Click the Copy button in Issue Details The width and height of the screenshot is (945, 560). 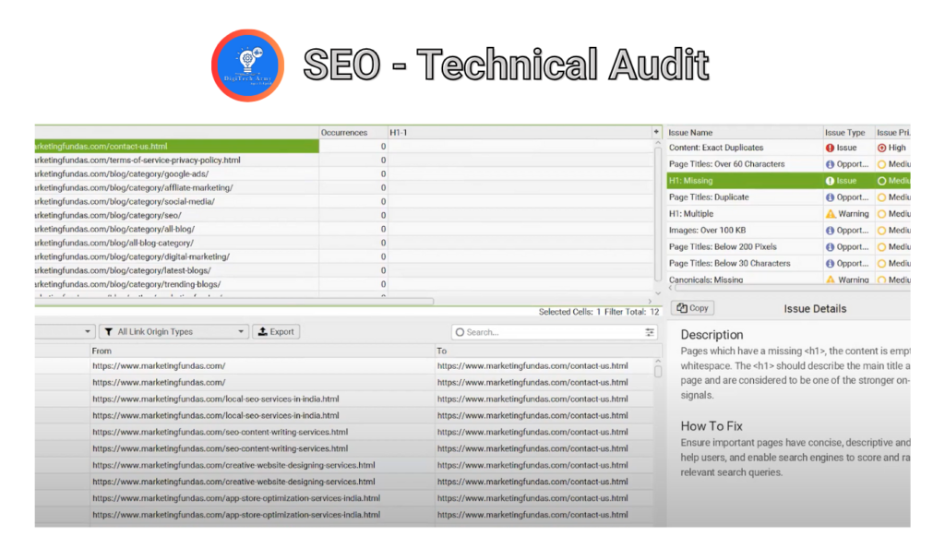(693, 308)
